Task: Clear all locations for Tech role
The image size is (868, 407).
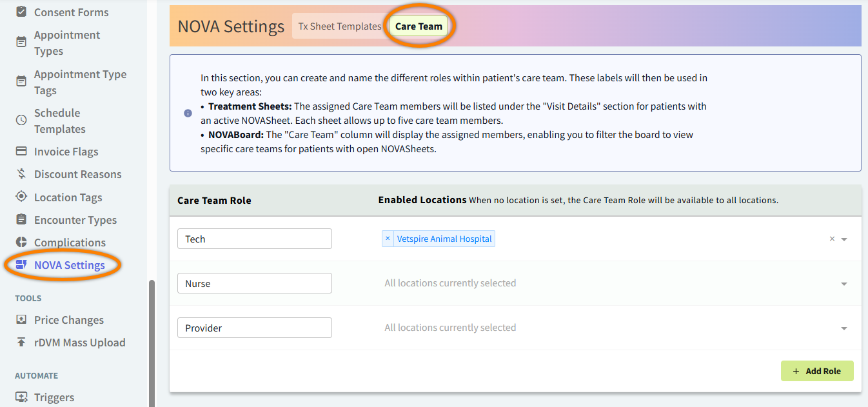Action: 832,239
